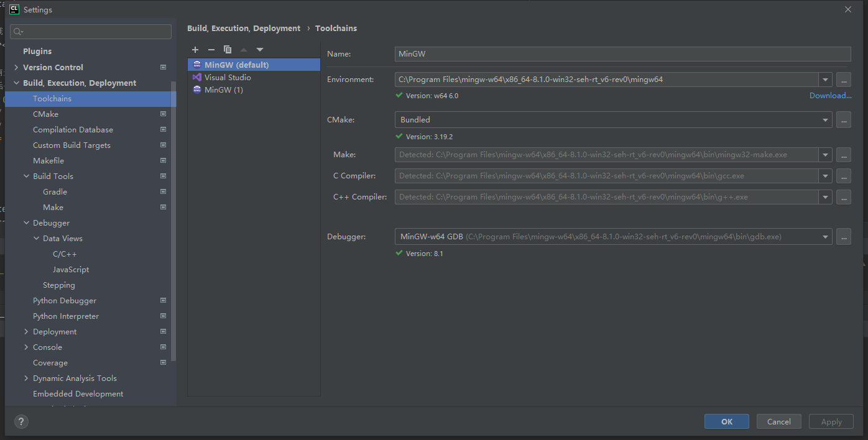The height and width of the screenshot is (440, 868).
Task: Select the MinGW (default) toolchain
Action: coord(254,65)
